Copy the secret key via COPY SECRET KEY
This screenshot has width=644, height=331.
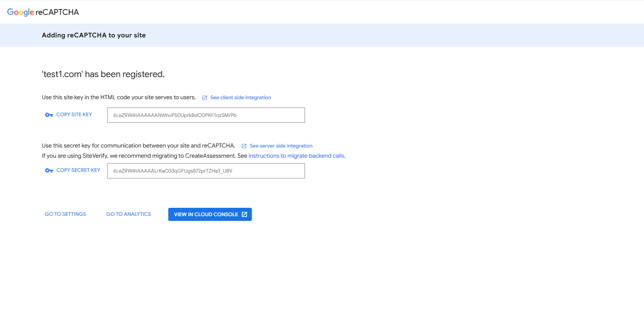78,170
